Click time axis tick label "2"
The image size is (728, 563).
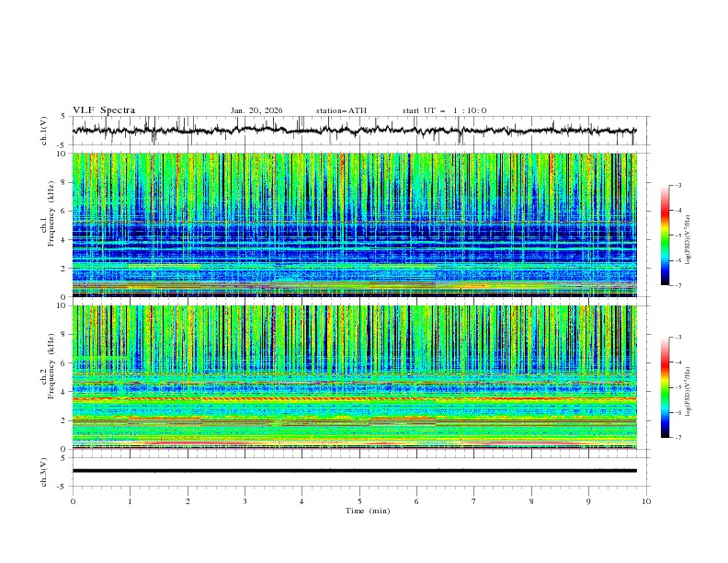[188, 501]
